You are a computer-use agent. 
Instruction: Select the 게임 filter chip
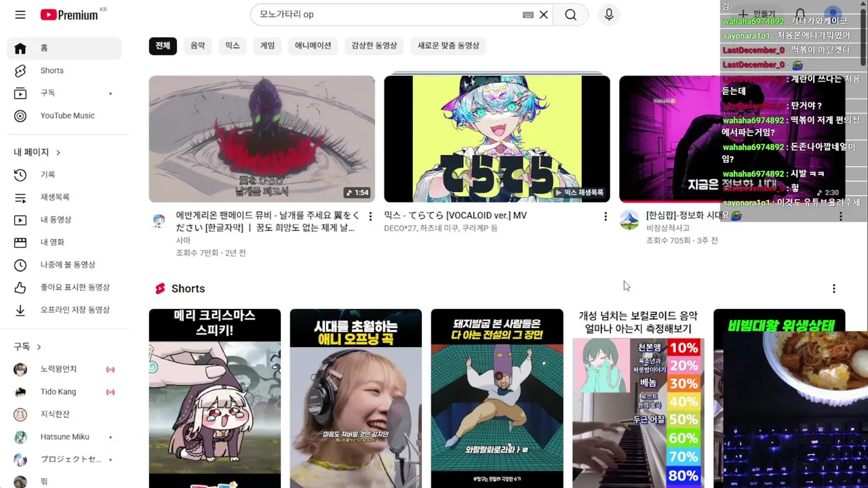(x=268, y=45)
